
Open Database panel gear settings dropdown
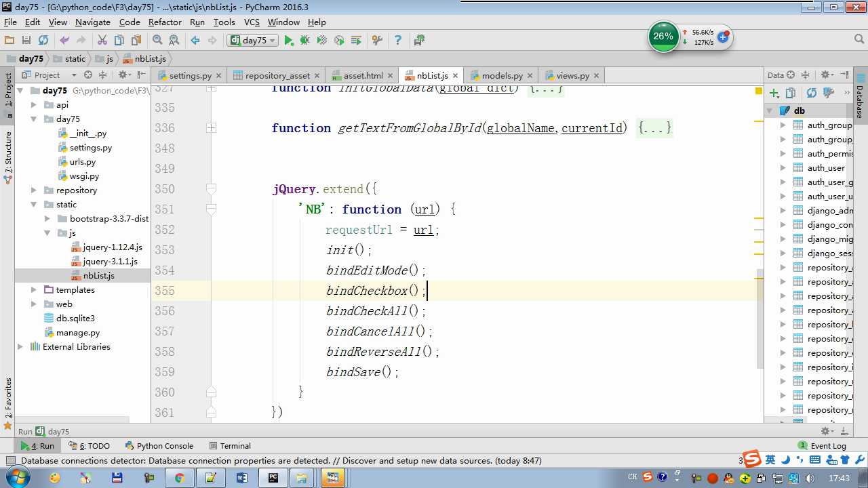point(827,75)
